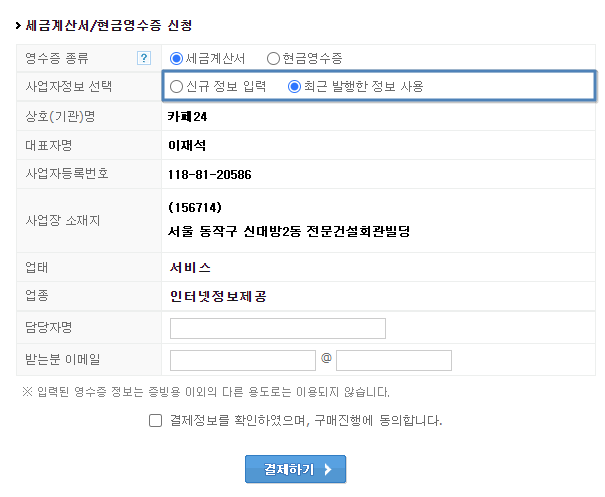Click the @ symbol between the email fields
This screenshot has width=605, height=497.
click(326, 358)
